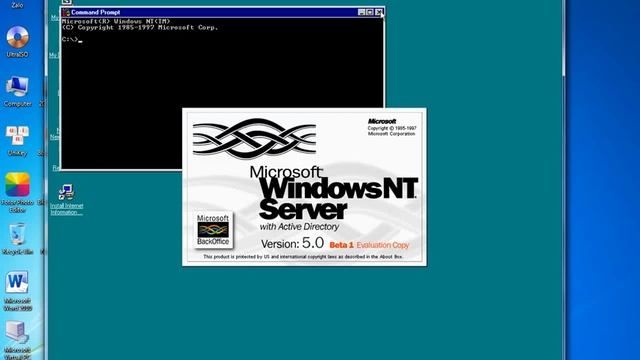The image size is (640, 360).
Task: Close the Command Prompt window
Action: [x=379, y=12]
